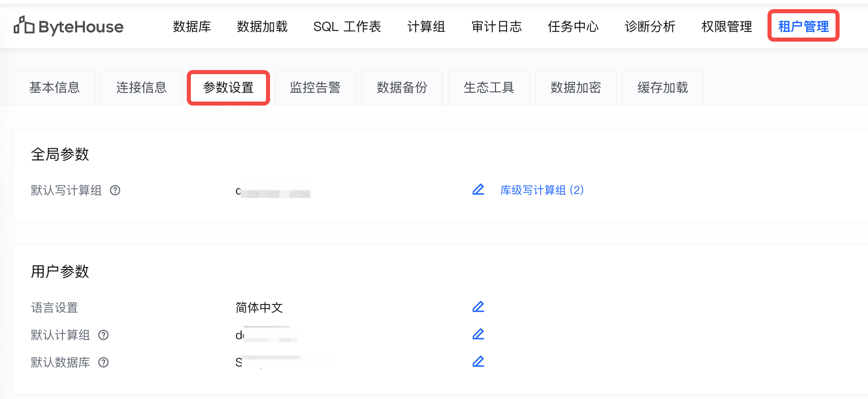
Task: Open the 监控告警 tab
Action: 315,88
